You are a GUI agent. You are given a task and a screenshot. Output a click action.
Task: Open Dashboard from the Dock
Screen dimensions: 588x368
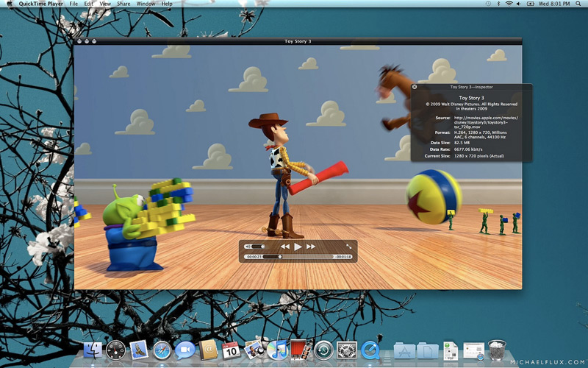point(115,350)
